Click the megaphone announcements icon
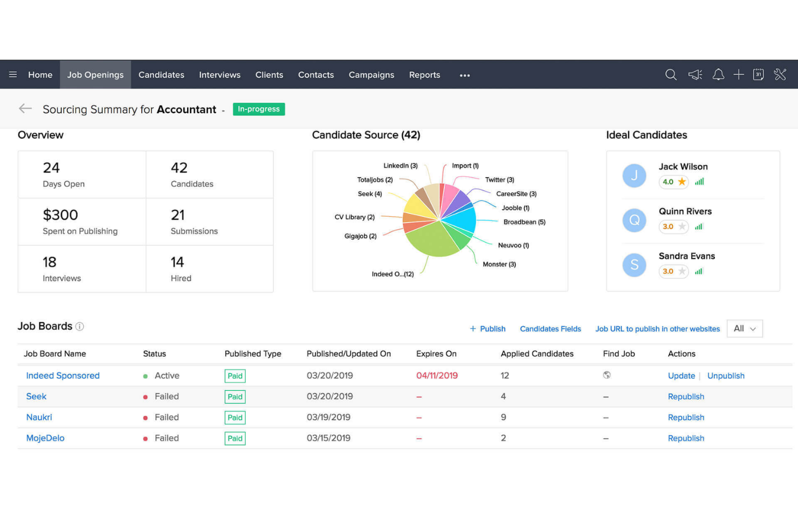 tap(694, 74)
